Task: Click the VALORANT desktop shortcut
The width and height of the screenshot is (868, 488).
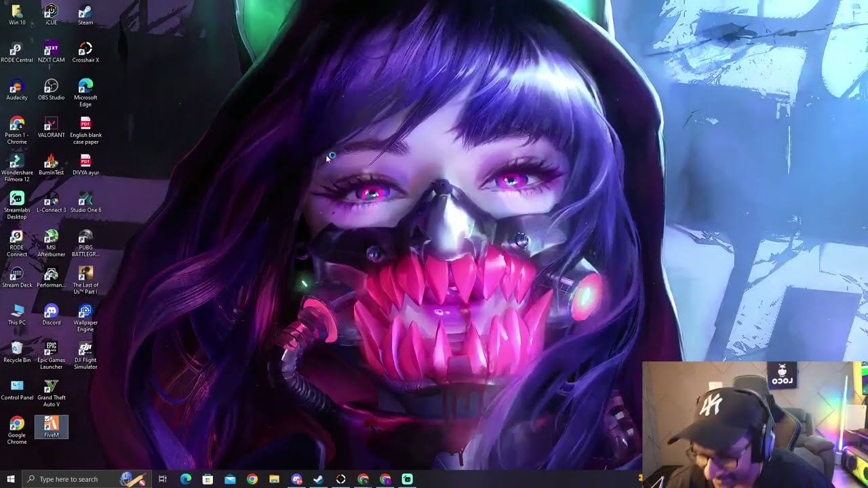Action: click(52, 127)
